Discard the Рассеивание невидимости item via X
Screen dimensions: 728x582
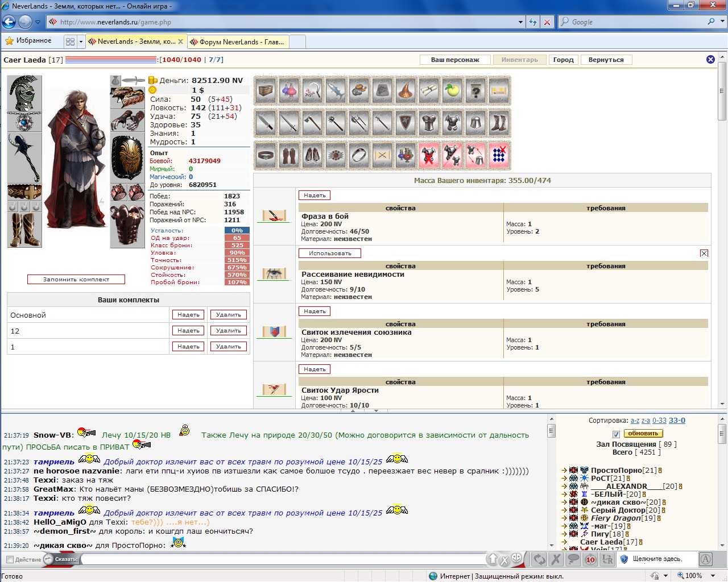click(704, 253)
